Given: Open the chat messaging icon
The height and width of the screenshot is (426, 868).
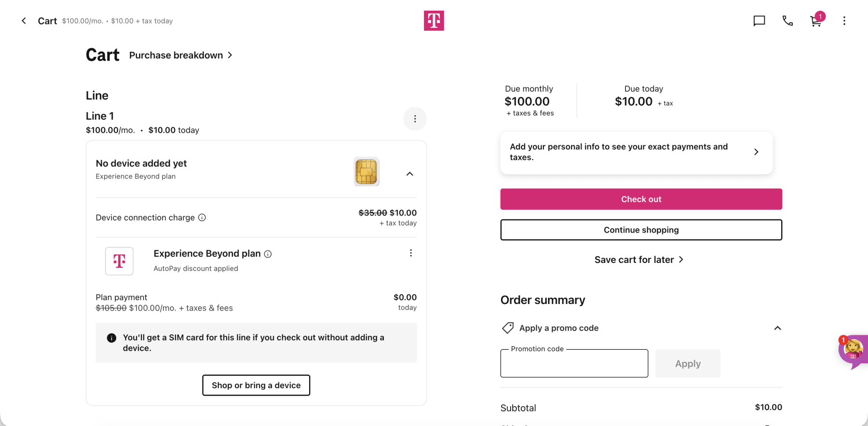Looking at the screenshot, I should (x=759, y=21).
